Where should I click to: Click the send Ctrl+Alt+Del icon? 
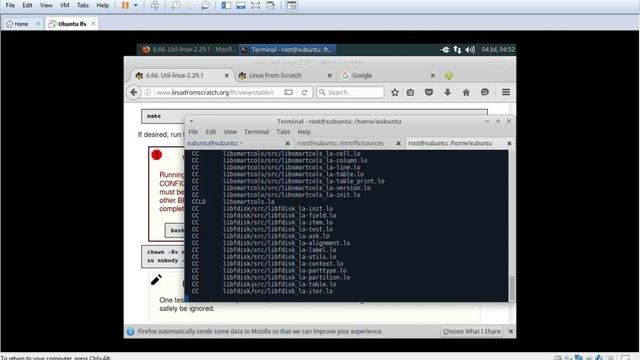(x=155, y=5)
